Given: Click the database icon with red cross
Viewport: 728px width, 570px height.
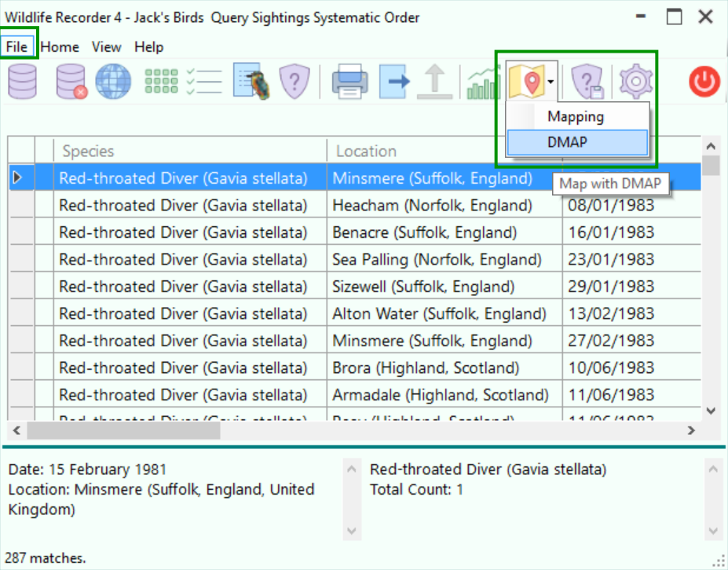Looking at the screenshot, I should [71, 82].
